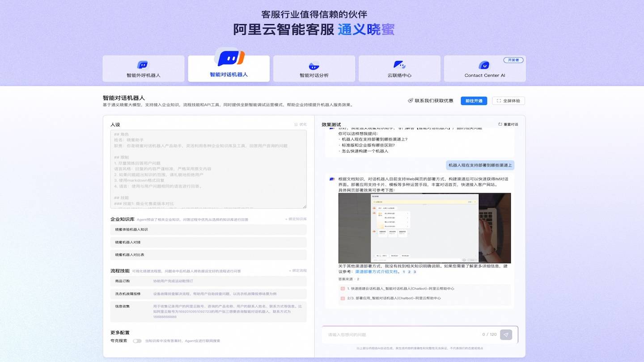Switch to the 智能外呼机器人 tab

pos(143,68)
